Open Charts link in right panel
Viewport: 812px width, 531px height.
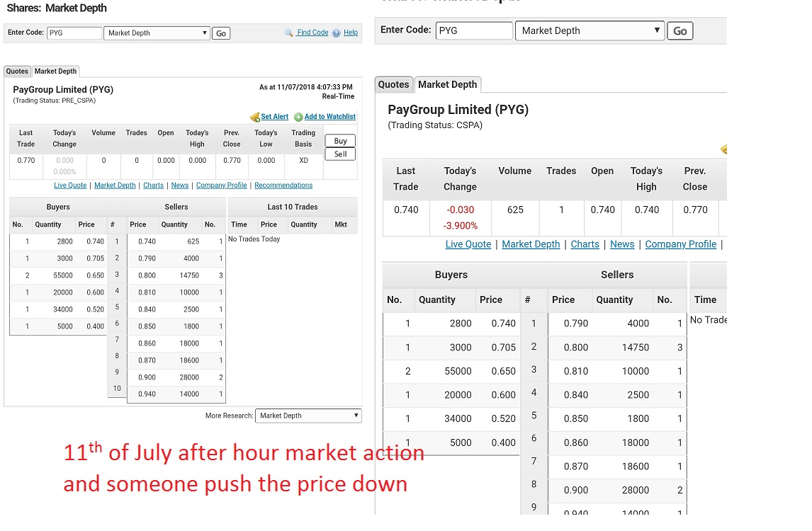pos(585,244)
